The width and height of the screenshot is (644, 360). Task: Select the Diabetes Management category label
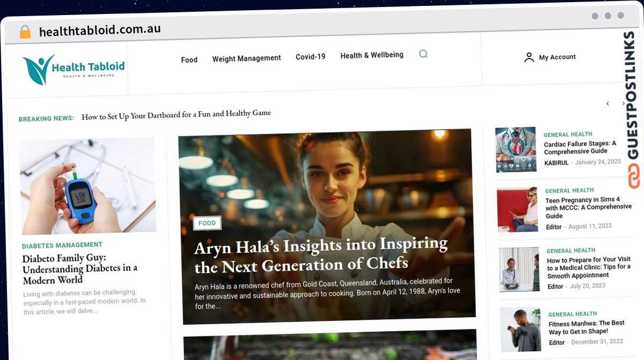[x=62, y=246]
